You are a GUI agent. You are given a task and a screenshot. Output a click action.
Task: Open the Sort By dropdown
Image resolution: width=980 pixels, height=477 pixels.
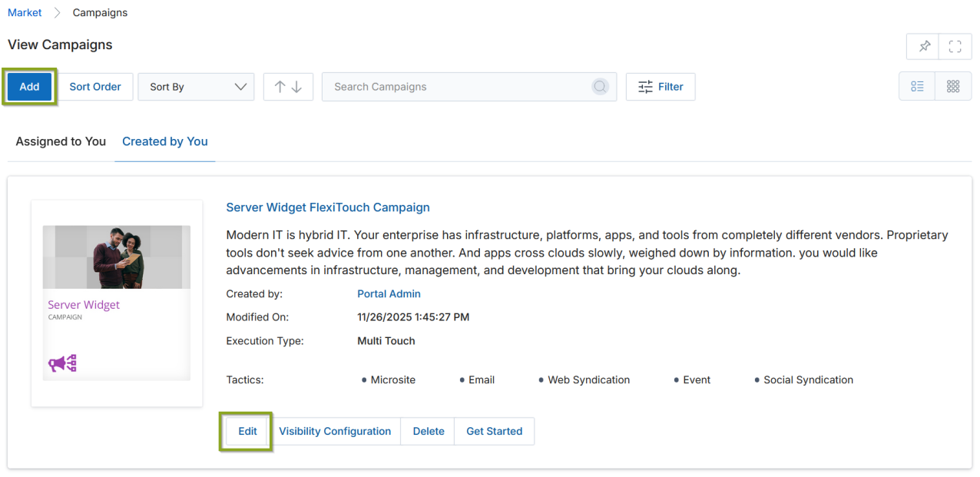click(196, 87)
